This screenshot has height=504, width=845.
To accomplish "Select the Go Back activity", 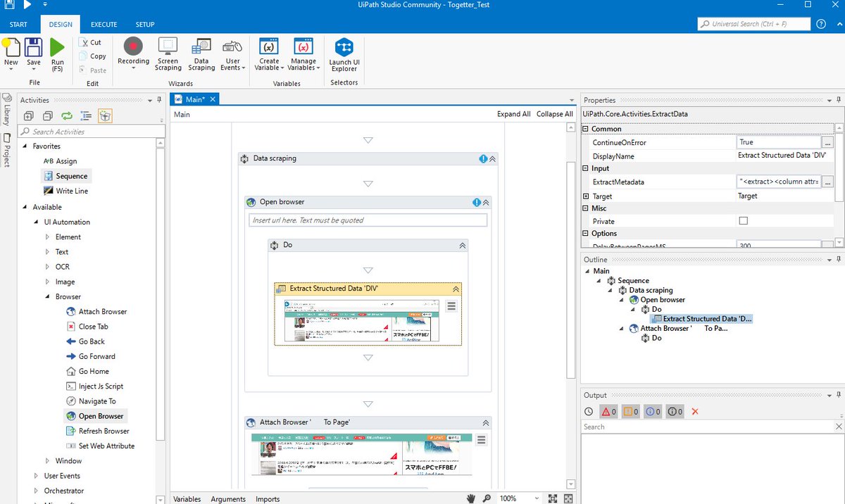I will [85, 341].
